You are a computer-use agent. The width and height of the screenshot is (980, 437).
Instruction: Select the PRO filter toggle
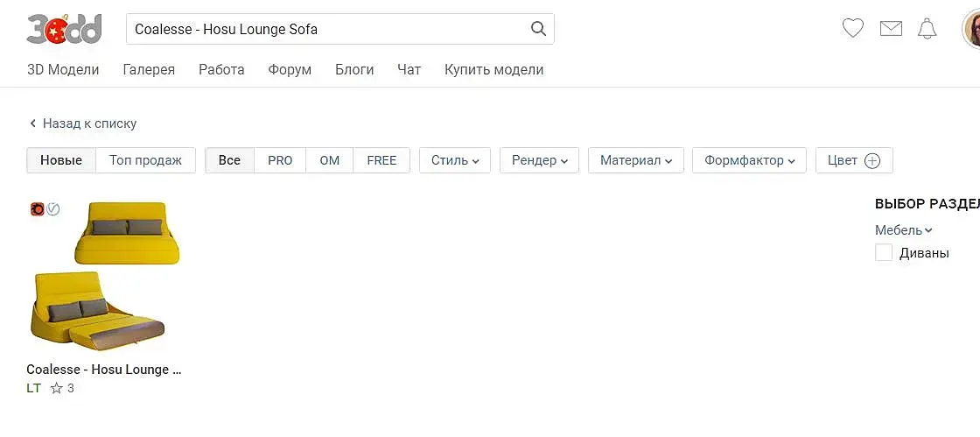[280, 160]
